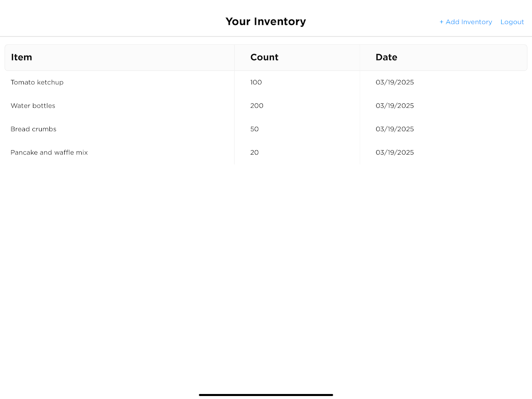Click the + Add Inventory link
Image resolution: width=532 pixels, height=399 pixels.
(466, 22)
